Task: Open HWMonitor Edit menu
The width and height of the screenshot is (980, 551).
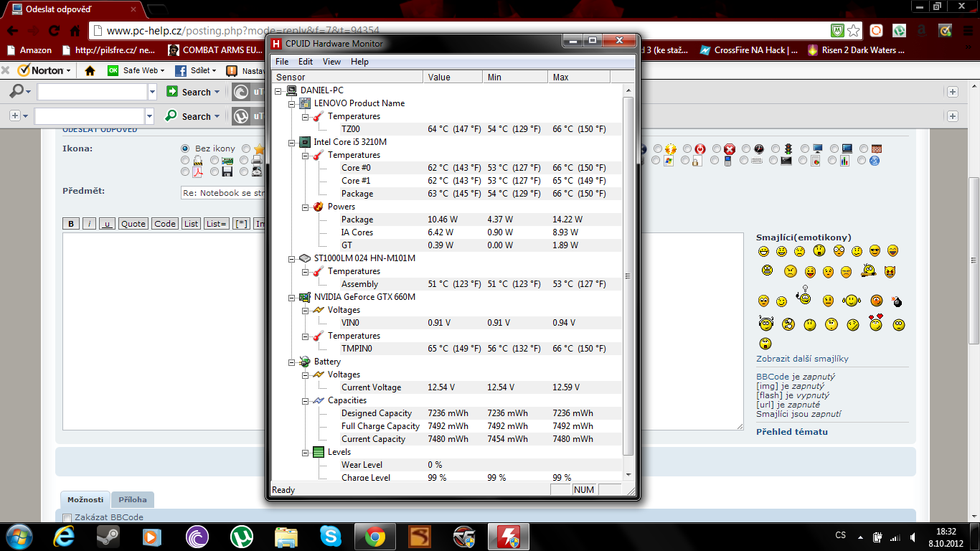Action: tap(306, 62)
